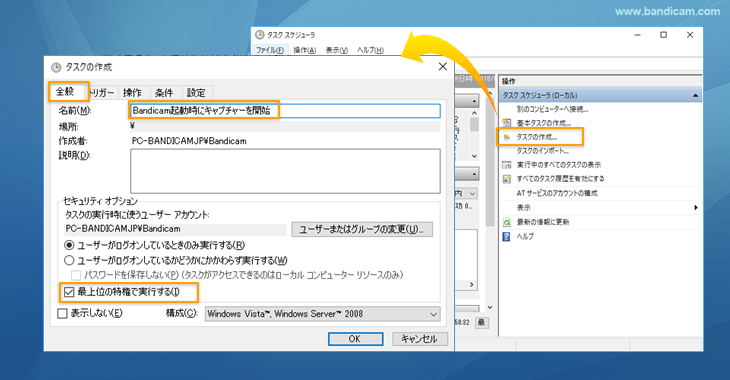
Task: Click the 説明 description text area
Action: [x=285, y=171]
